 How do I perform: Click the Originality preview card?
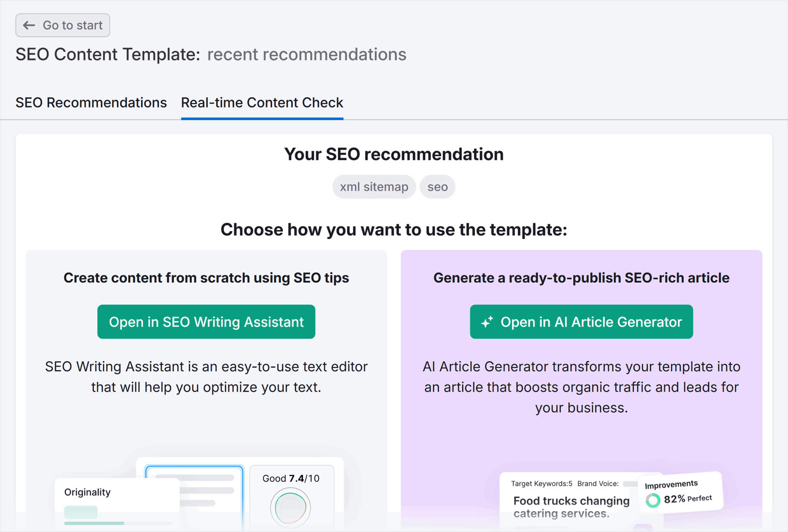coord(117,502)
